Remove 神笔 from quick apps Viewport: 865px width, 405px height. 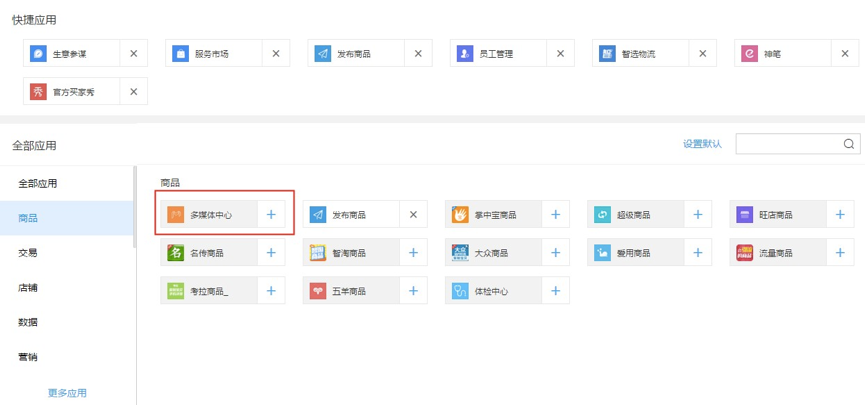click(x=844, y=54)
